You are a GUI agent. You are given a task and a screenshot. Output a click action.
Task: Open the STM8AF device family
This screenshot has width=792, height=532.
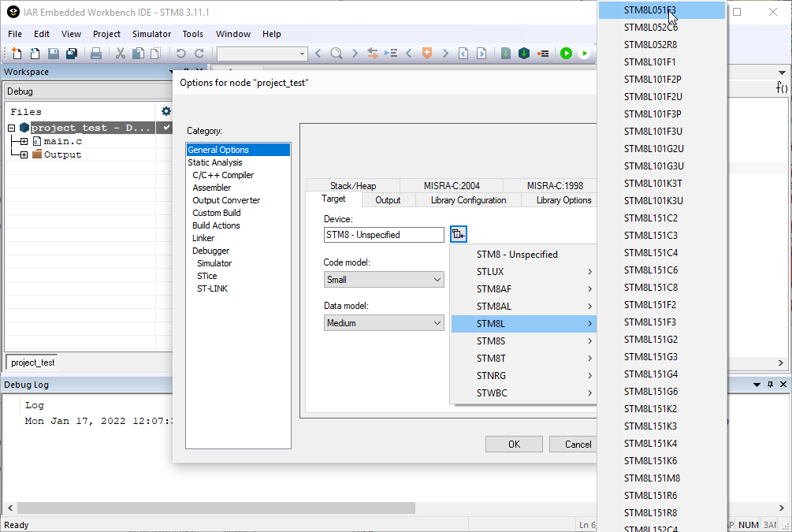523,289
